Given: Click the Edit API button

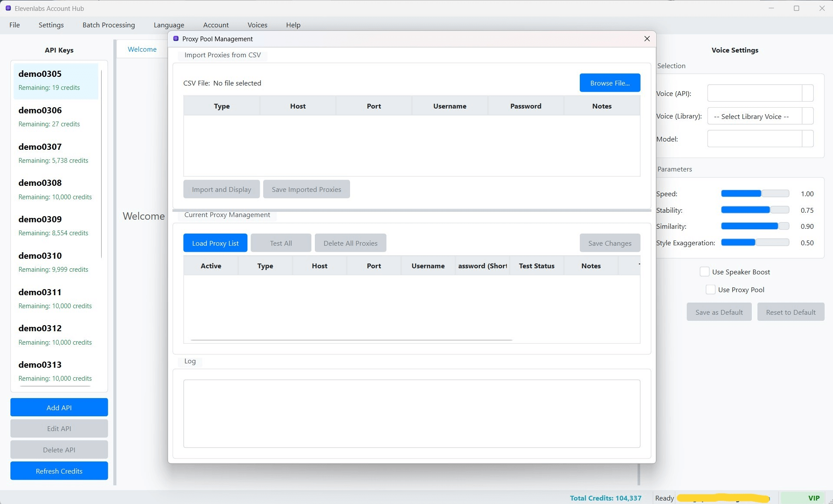Looking at the screenshot, I should click(59, 428).
